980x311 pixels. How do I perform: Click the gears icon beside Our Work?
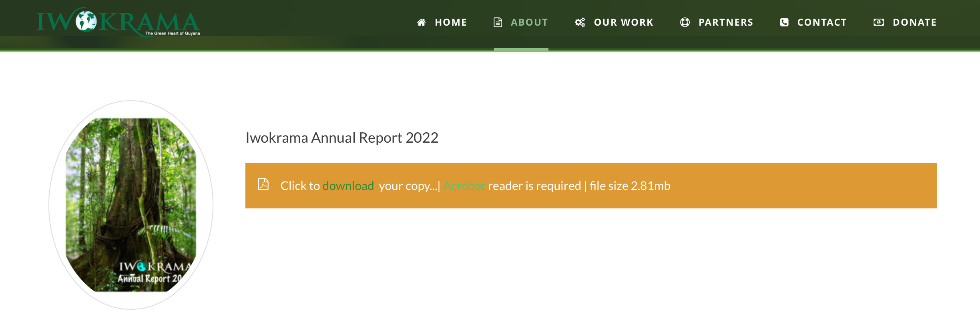580,22
